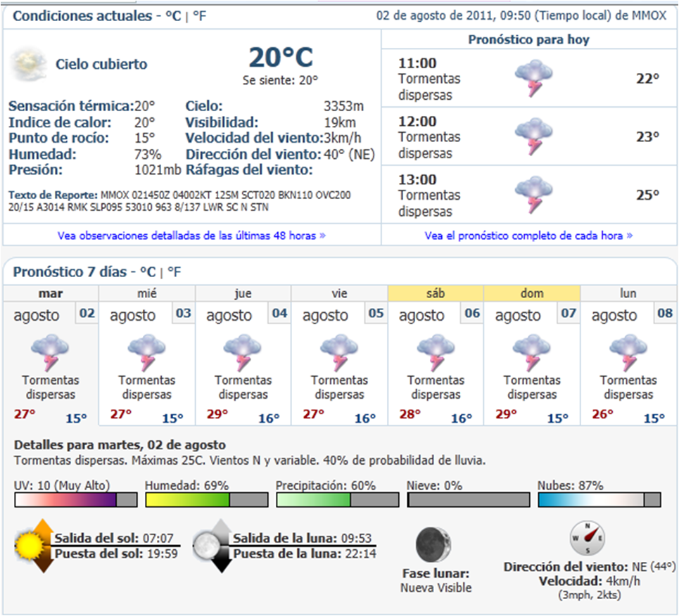Click the Precipitación 60% level bar
Viewport: 679px width, 616px height.
pyautogui.click(x=337, y=500)
